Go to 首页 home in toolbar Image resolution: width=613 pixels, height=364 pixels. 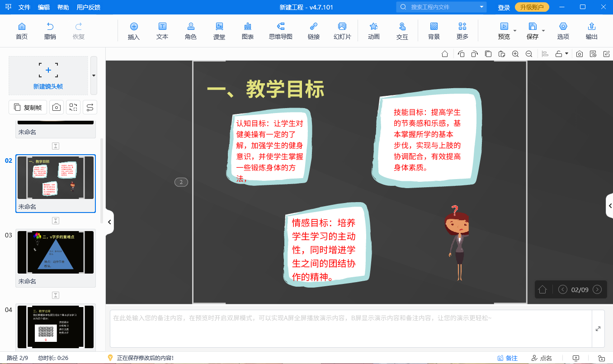[x=22, y=31]
